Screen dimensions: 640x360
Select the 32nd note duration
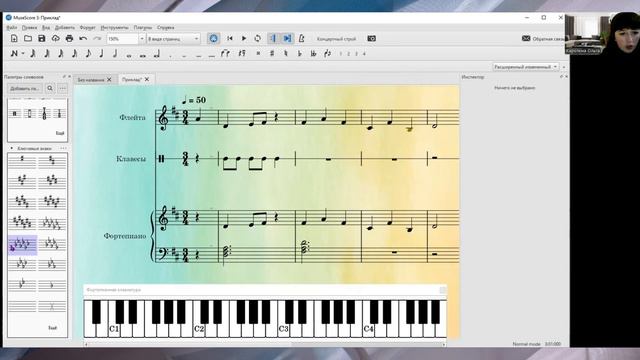tap(61, 53)
